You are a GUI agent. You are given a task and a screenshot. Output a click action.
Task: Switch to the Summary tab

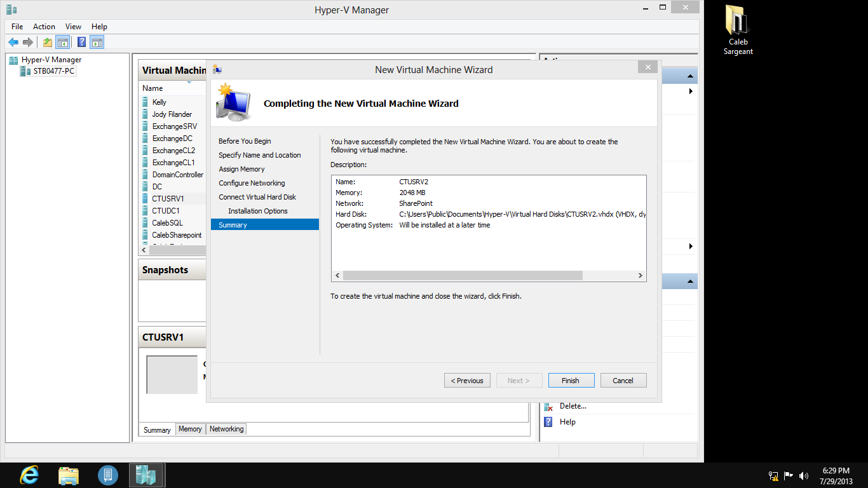click(157, 430)
